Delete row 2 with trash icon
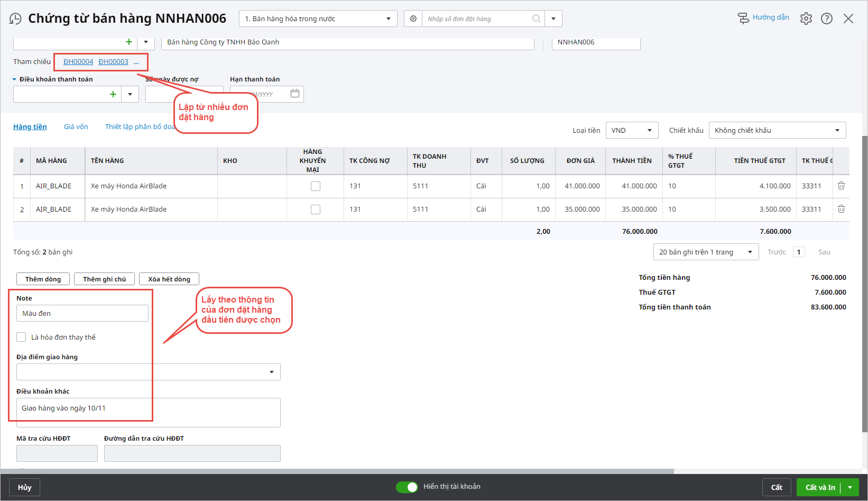The image size is (868, 501). pyautogui.click(x=841, y=209)
